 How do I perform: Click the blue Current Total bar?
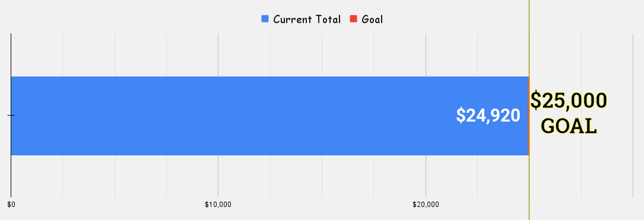click(x=269, y=116)
